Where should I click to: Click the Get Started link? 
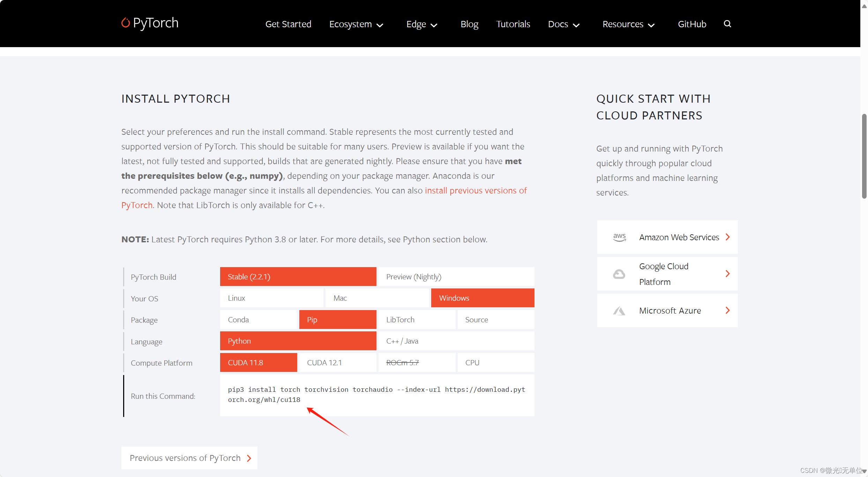coord(288,24)
